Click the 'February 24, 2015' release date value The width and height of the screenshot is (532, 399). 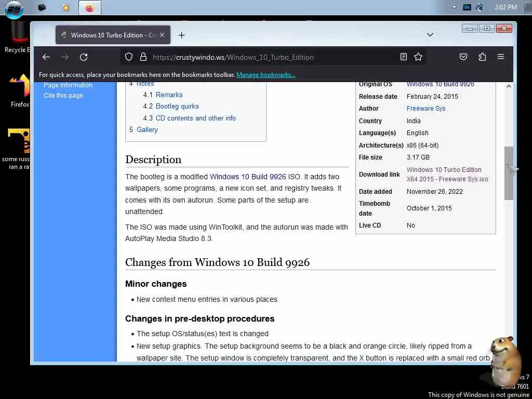pyautogui.click(x=433, y=96)
